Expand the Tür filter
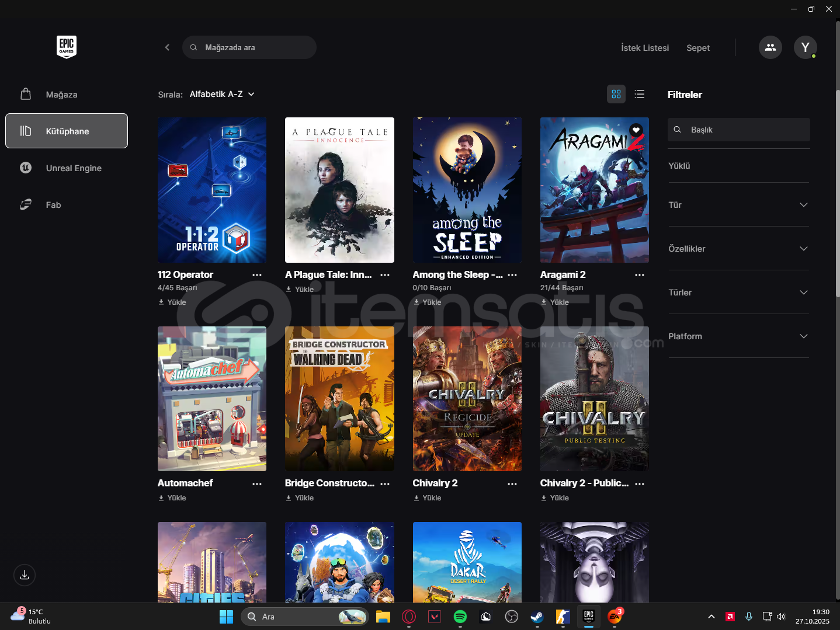This screenshot has width=840, height=630. pyautogui.click(x=738, y=205)
